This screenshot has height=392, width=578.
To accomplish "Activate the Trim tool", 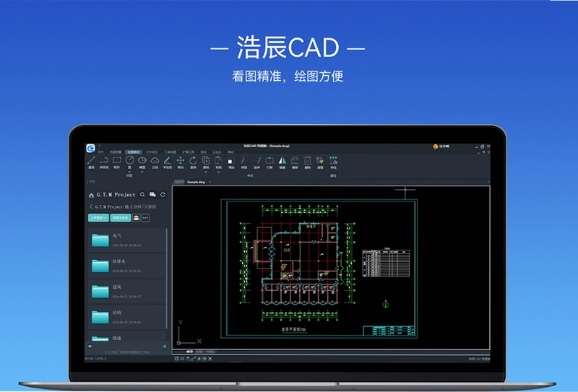I will point(244,162).
